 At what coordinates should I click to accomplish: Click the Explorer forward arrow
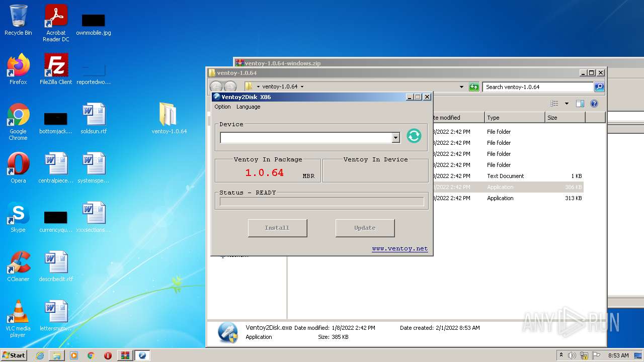click(x=230, y=86)
